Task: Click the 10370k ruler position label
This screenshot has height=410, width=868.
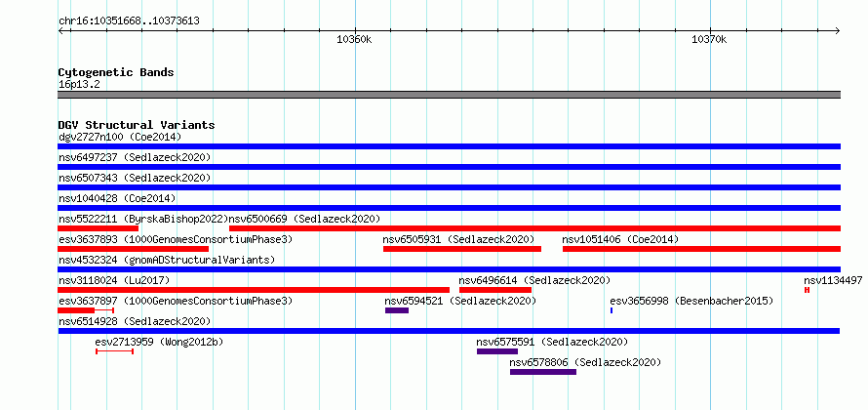Action: pyautogui.click(x=709, y=39)
